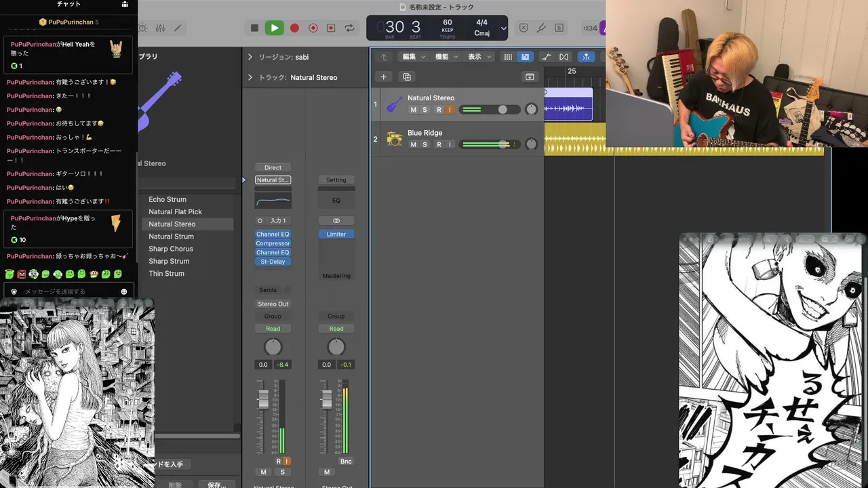Open the St-Delay plug-in slot
This screenshot has width=868, height=488.
point(273,262)
